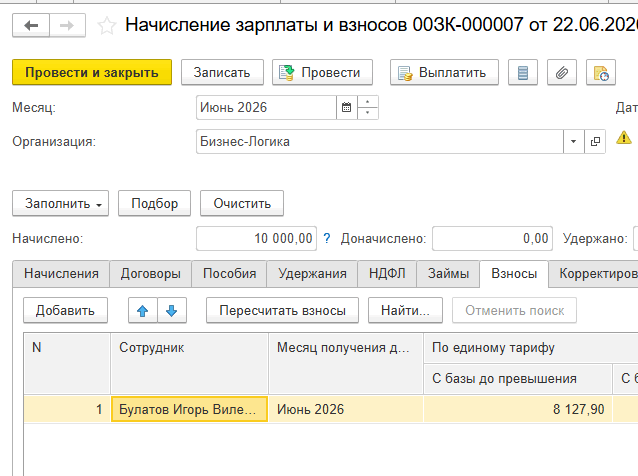Image resolution: width=638 pixels, height=476 pixels.
Task: Go back with the left arrow button
Action: (31, 25)
